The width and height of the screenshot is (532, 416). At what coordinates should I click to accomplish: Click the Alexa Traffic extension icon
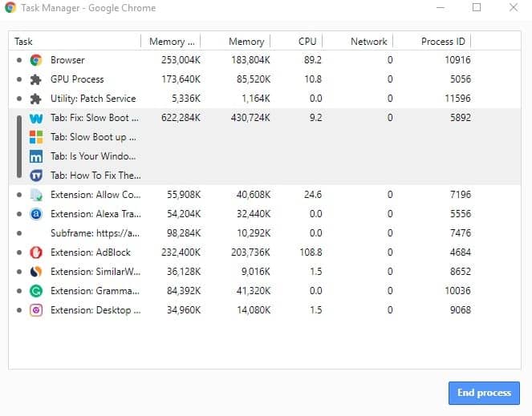click(36, 214)
